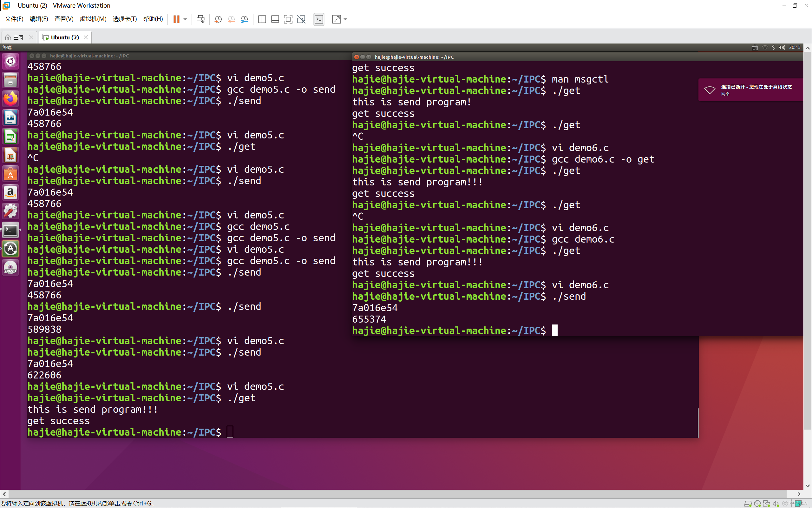Open LibreOffice Impress from the launcher
Screen dimensions: 812x508
(x=10, y=156)
